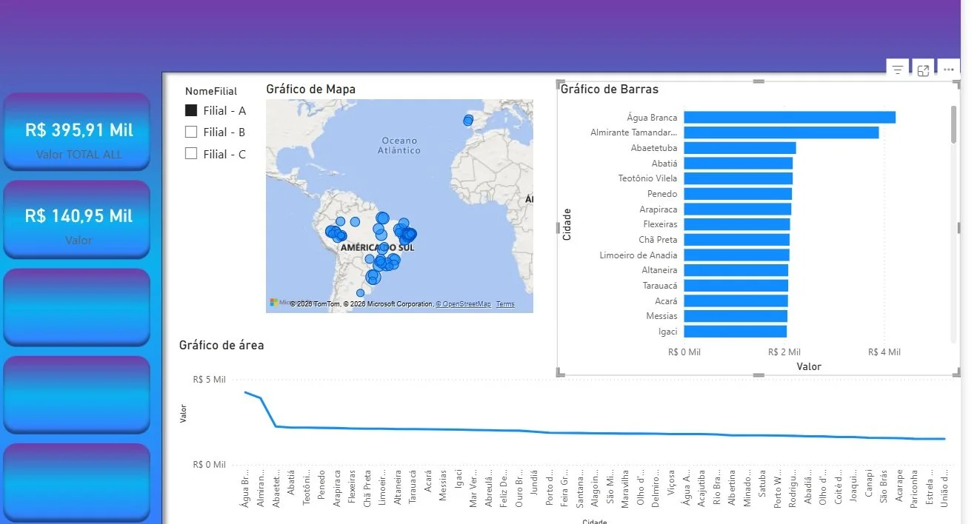
Task: Click the "NomeFilial" slicer header
Action: 211,91
